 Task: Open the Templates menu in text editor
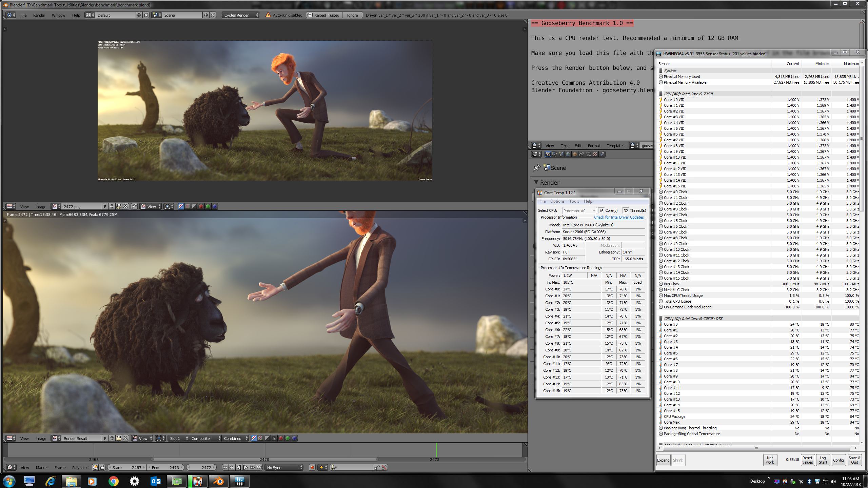click(615, 145)
